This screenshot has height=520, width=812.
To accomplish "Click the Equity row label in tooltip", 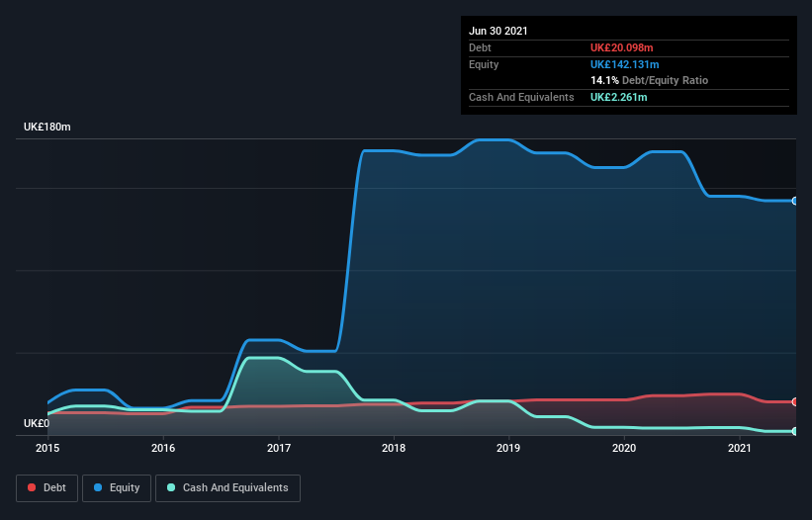I will click(x=484, y=64).
